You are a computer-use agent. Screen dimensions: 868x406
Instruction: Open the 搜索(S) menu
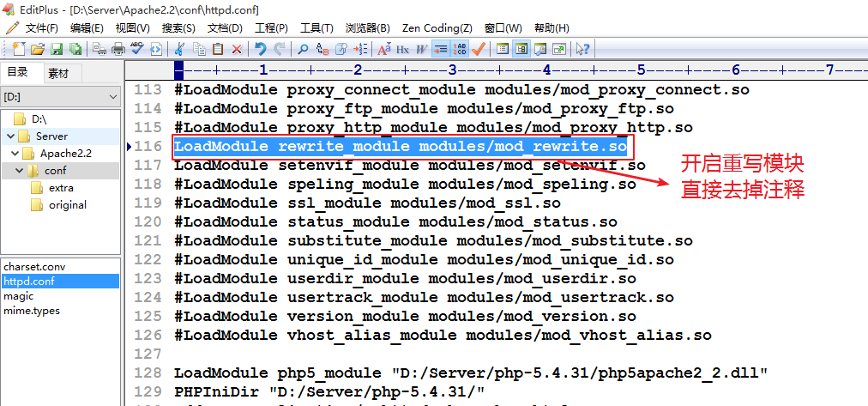click(178, 28)
